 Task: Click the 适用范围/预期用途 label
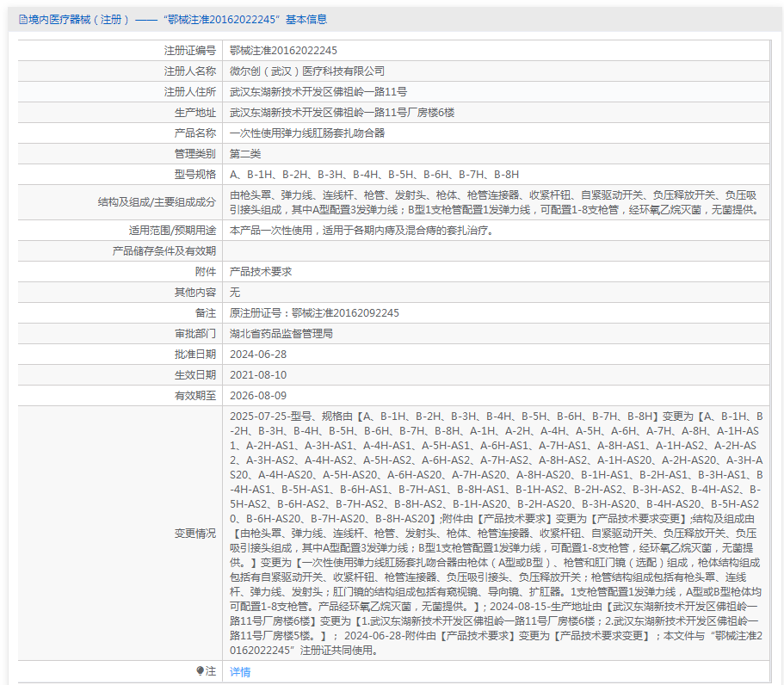(172, 231)
